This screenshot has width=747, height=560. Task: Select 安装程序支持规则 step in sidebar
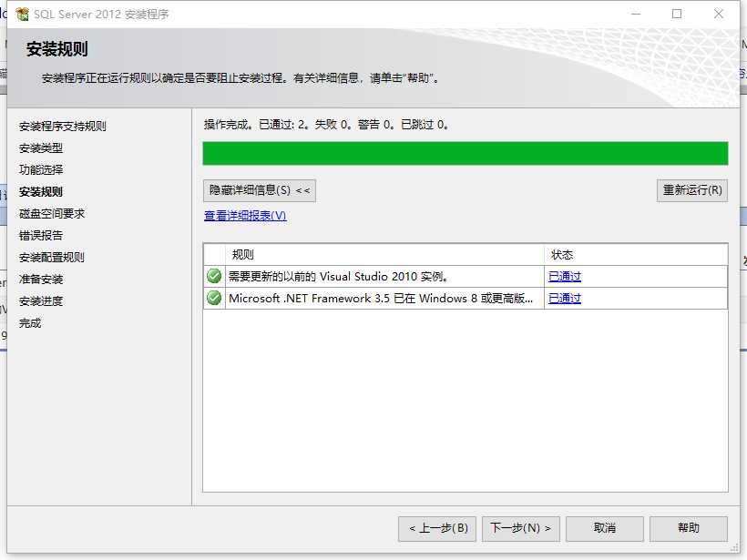tap(63, 127)
